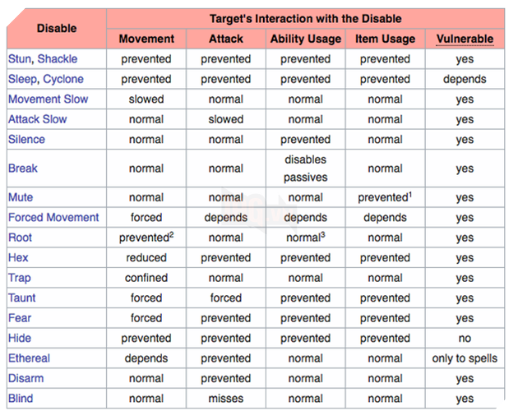The height and width of the screenshot is (420, 518).
Task: Open the Ethereal link
Action: (29, 358)
